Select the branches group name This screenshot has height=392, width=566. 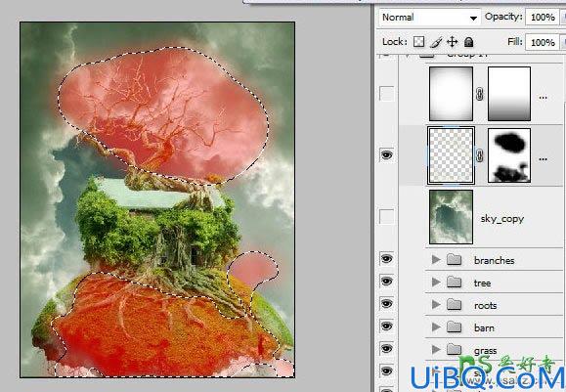point(495,260)
